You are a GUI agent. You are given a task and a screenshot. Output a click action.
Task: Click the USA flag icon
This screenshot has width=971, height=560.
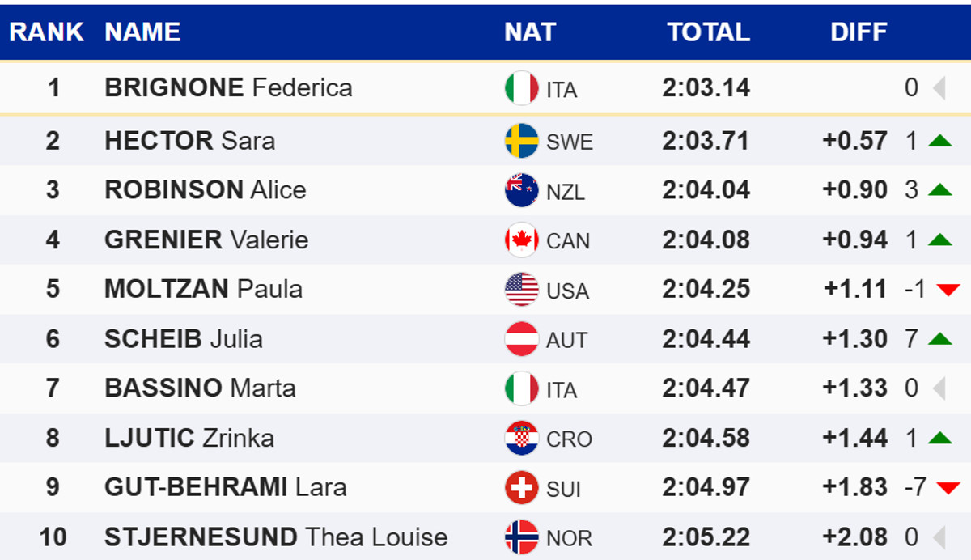pyautogui.click(x=521, y=290)
